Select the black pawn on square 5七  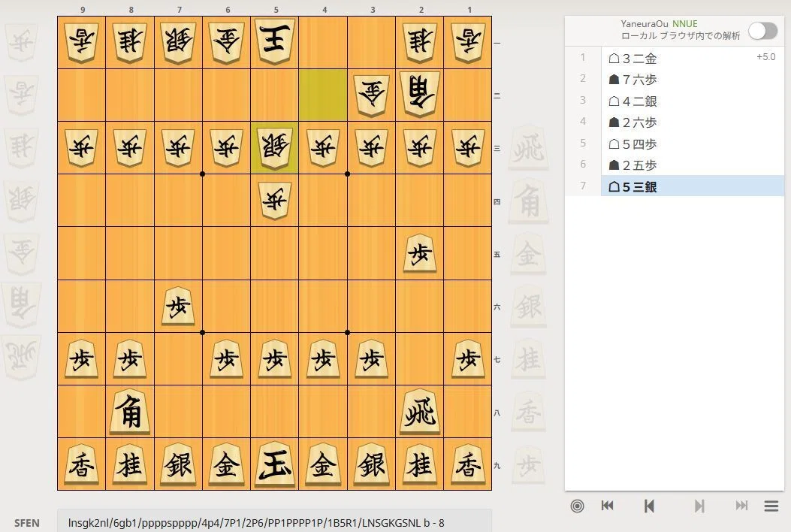pyautogui.click(x=275, y=359)
